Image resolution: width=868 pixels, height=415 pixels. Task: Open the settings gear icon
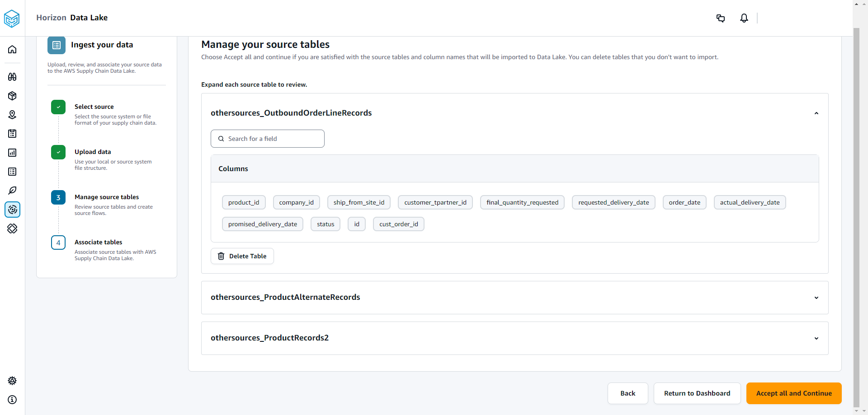click(x=12, y=381)
